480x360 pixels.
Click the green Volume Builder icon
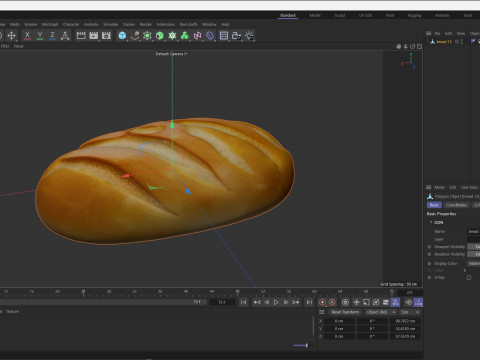pyautogui.click(x=185, y=36)
